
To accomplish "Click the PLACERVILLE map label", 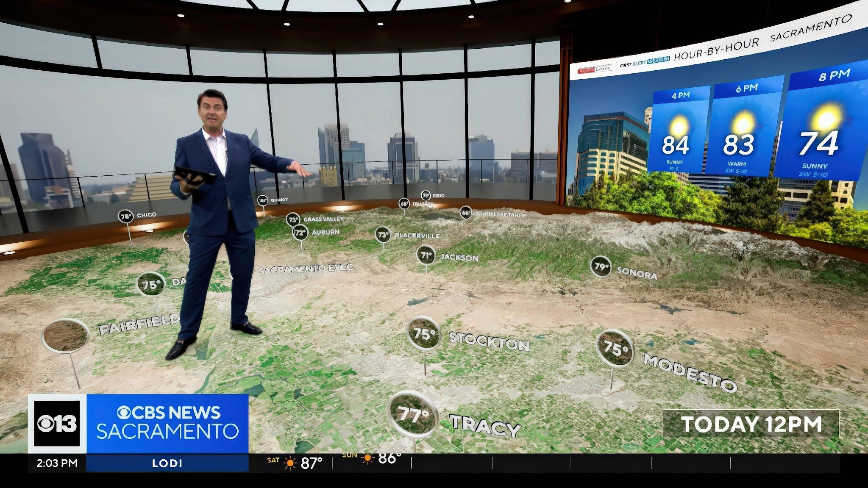I will [417, 236].
